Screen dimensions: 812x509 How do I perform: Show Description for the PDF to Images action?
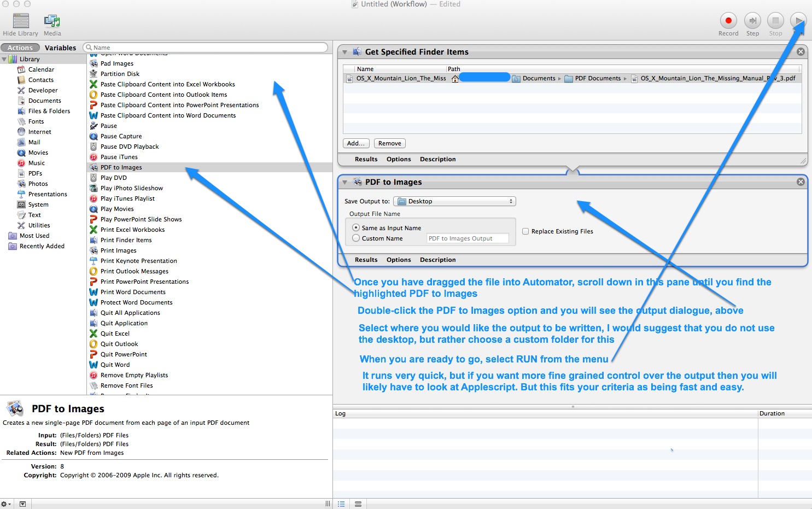coord(437,260)
